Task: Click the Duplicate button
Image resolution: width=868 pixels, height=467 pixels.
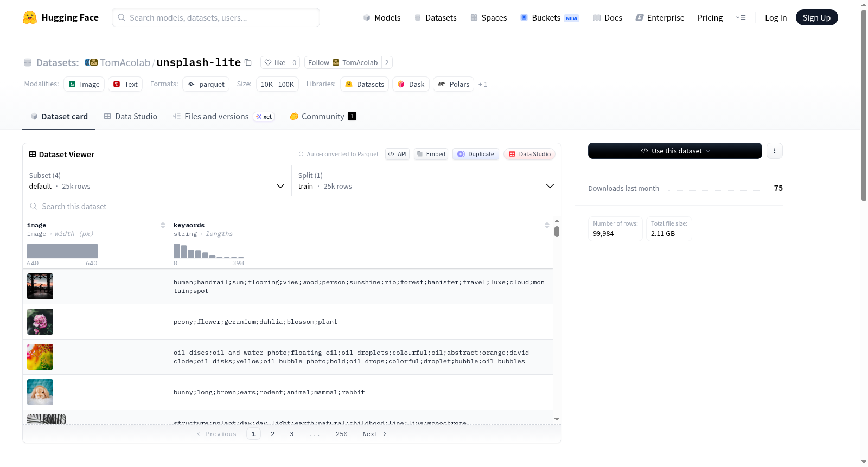Action: tap(476, 154)
